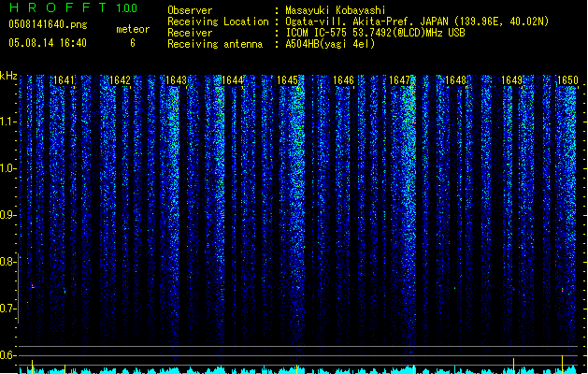588x374 pixels.
Task: Click the Receiving antenna label
Action: coord(215,44)
